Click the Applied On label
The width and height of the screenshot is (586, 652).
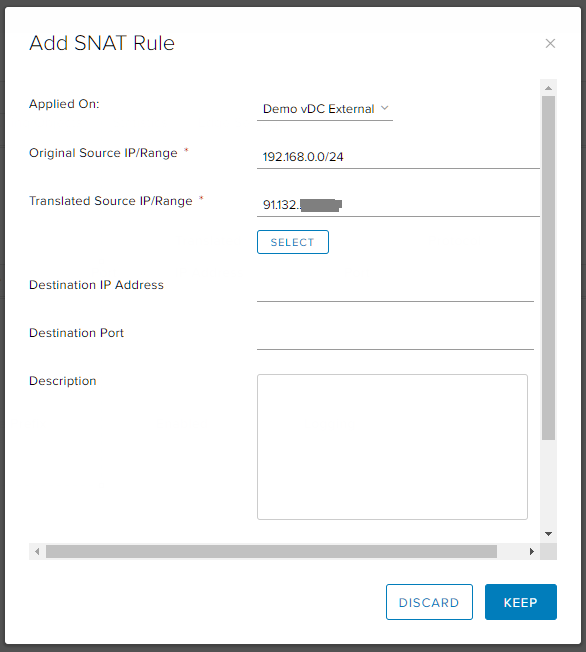coord(64,104)
